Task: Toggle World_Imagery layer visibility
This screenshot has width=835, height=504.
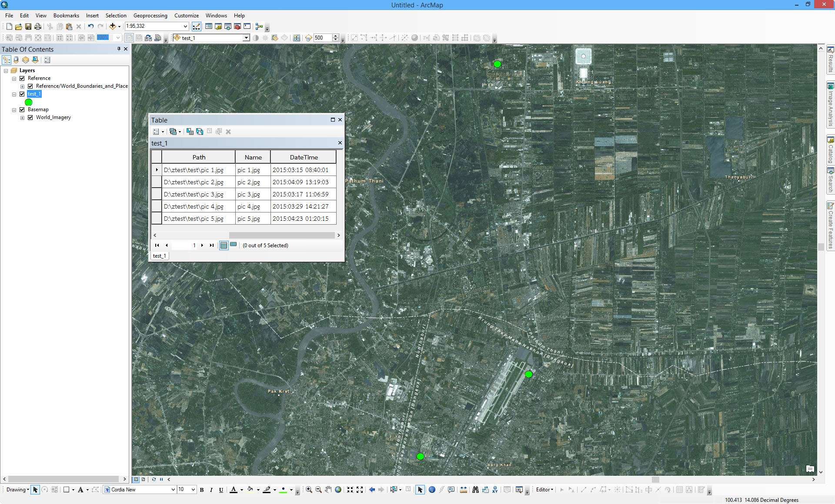Action: coord(30,118)
